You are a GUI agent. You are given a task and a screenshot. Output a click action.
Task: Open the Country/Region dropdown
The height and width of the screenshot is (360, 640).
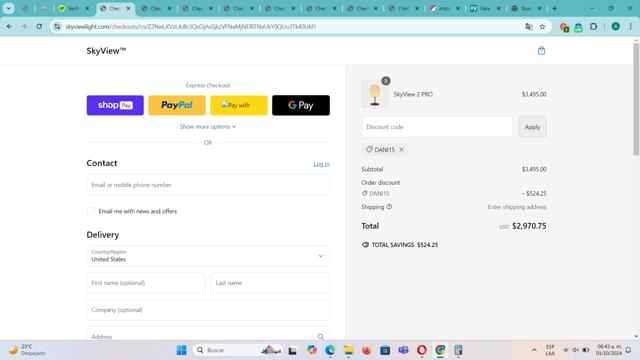(208, 256)
